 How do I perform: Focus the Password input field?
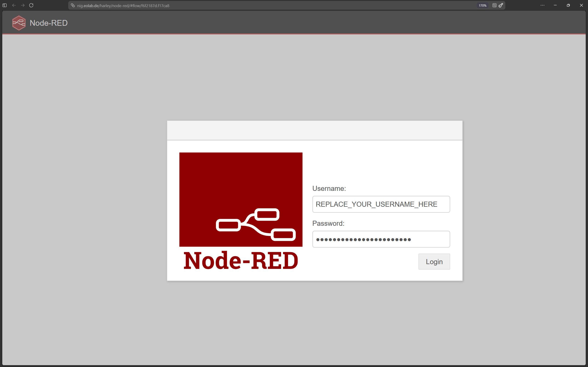coord(381,239)
